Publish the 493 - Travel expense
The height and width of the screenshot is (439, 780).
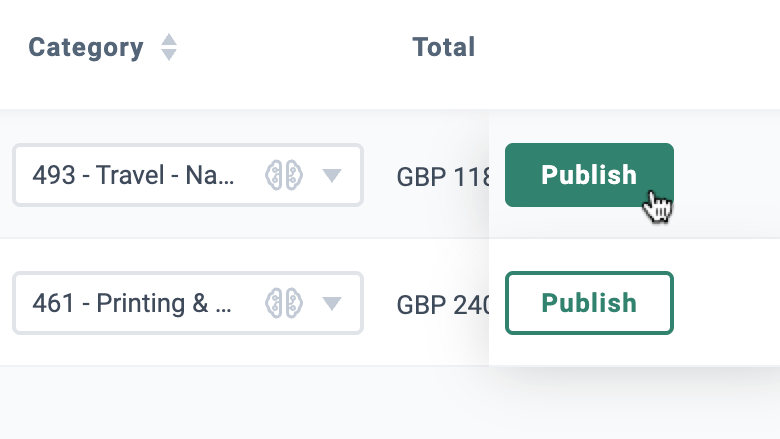(x=589, y=175)
